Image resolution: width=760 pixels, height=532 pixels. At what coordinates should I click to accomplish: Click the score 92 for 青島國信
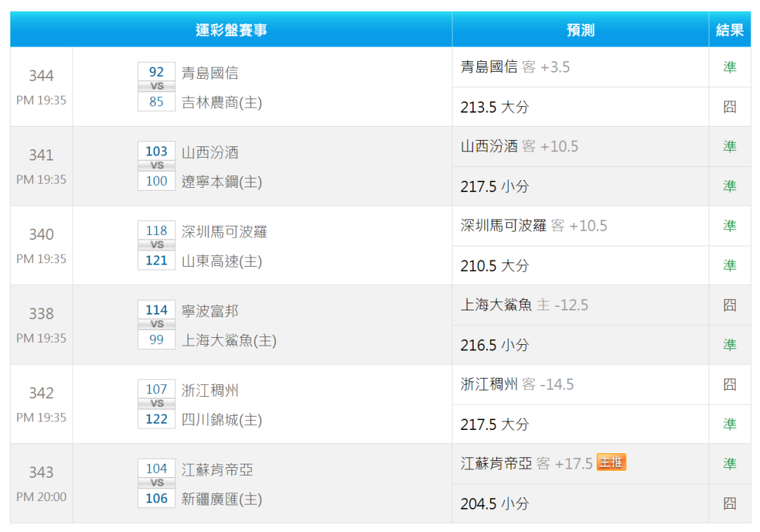156,72
